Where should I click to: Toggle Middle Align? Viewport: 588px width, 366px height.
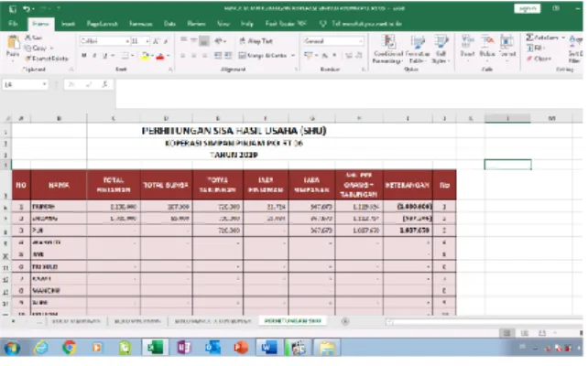pyautogui.click(x=193, y=40)
